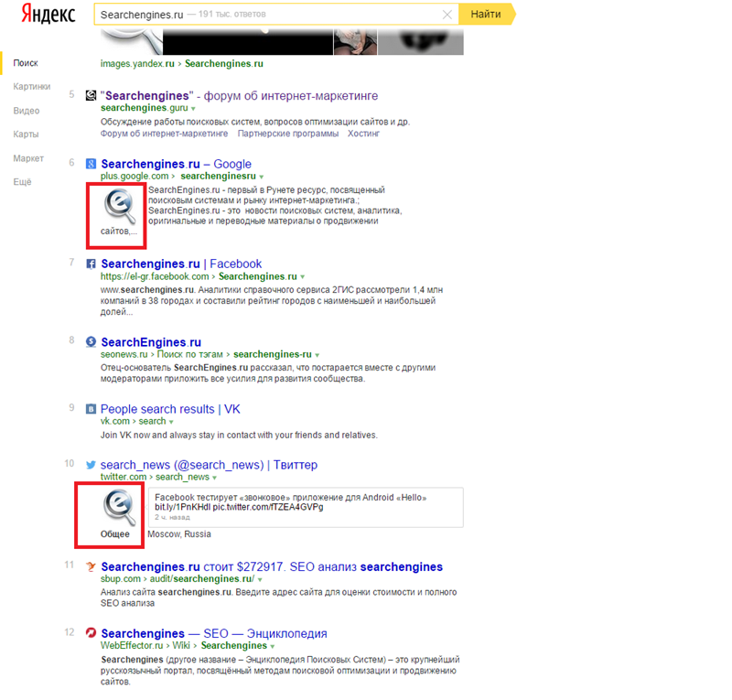Click the 2 ч. назад tweet timestamp

172,517
